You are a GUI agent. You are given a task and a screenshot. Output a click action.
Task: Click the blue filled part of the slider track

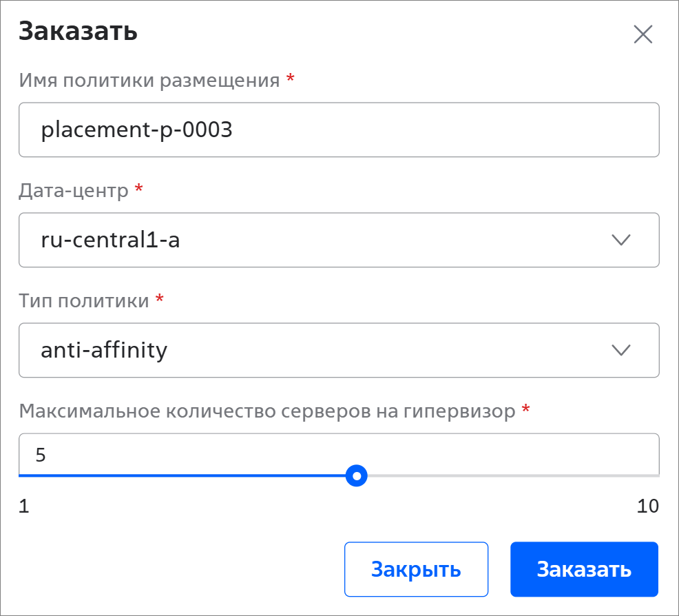186,475
